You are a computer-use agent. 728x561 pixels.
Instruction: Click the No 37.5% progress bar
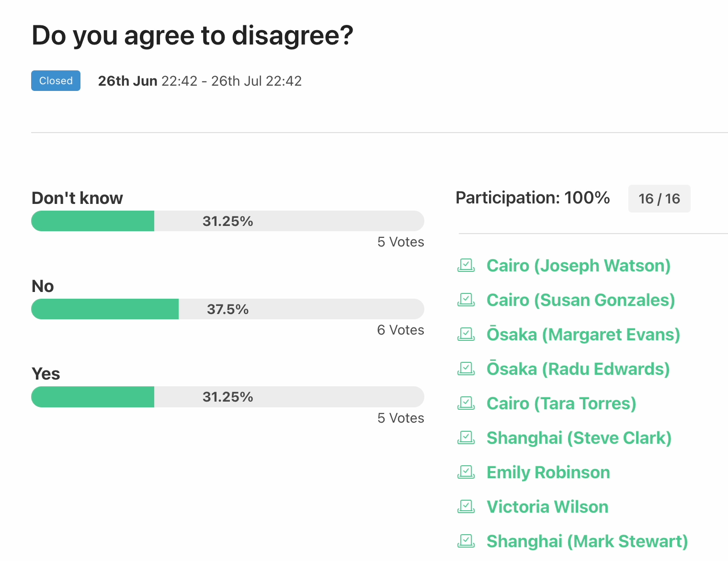(x=227, y=309)
